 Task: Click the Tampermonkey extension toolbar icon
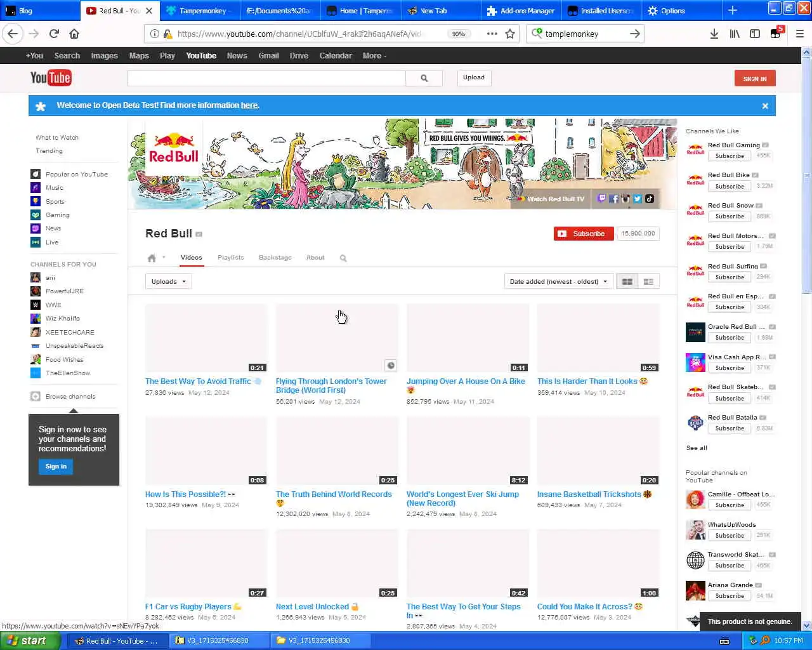[x=776, y=33]
